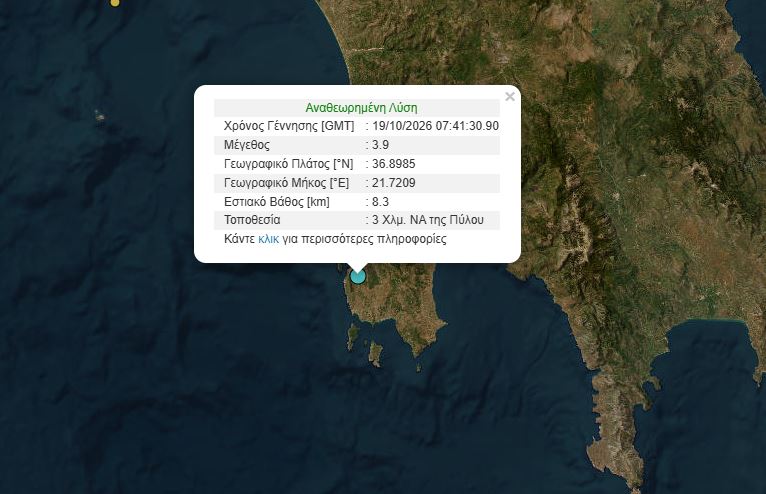Screen dimensions: 766x494
Task: Click the Γεωγραφικό Μήκος [°E] label
Action: tap(286, 183)
